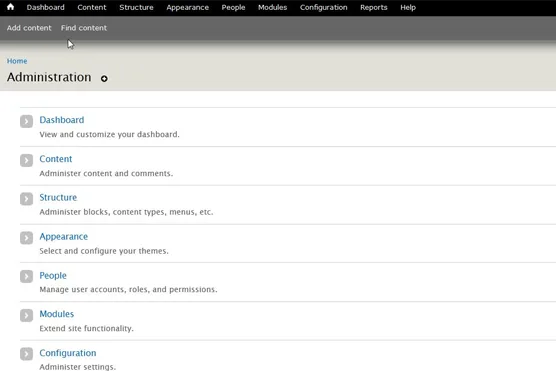Open the Configuration list link
This screenshot has height=371, width=556.
click(68, 353)
